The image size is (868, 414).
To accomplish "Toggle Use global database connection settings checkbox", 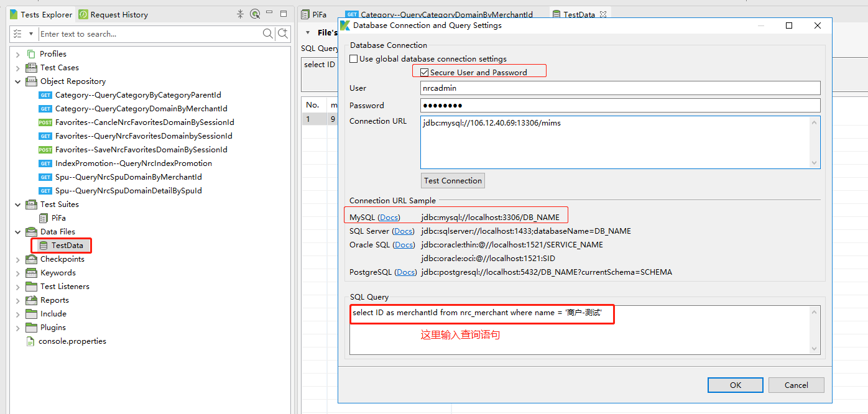I will coord(354,59).
